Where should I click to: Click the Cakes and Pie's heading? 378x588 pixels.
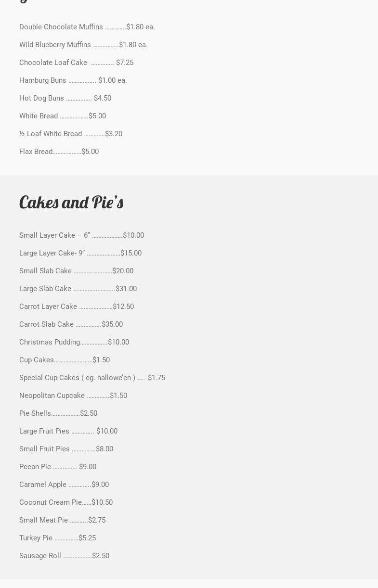point(71,203)
